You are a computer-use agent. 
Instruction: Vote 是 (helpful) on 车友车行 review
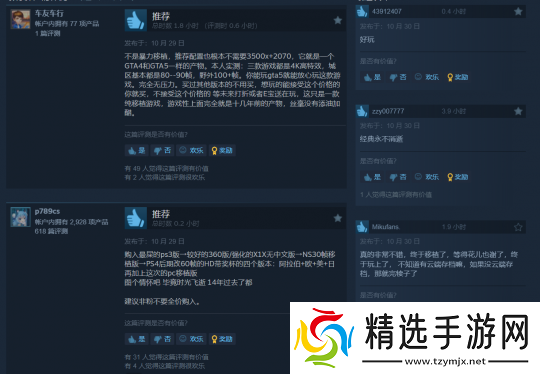[x=136, y=150]
